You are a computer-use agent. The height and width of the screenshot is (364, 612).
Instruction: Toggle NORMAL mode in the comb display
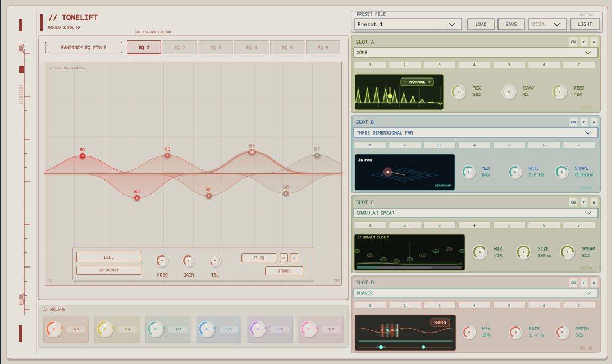pyautogui.click(x=417, y=82)
